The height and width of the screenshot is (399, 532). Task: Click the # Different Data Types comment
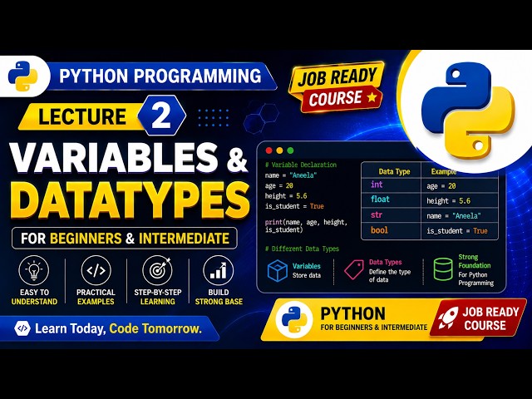[302, 249]
